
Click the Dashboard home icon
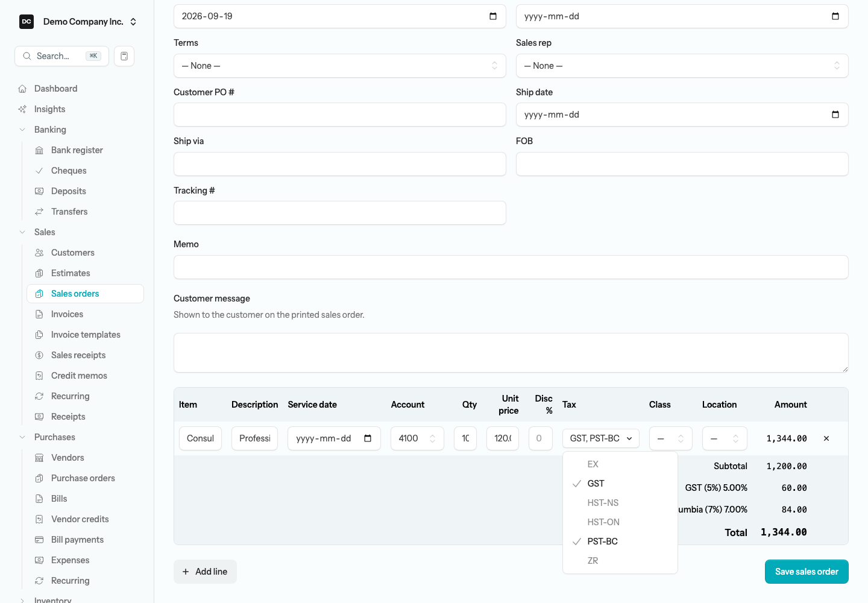tap(22, 89)
